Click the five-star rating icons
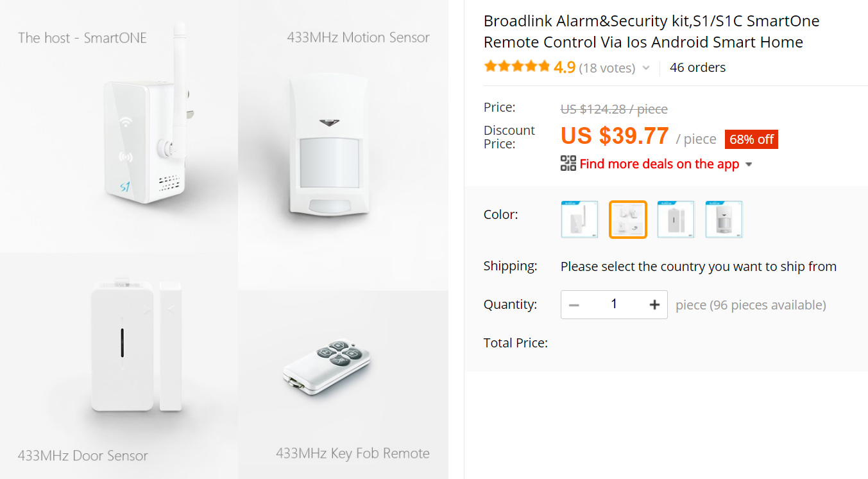This screenshot has height=479, width=868. point(517,67)
